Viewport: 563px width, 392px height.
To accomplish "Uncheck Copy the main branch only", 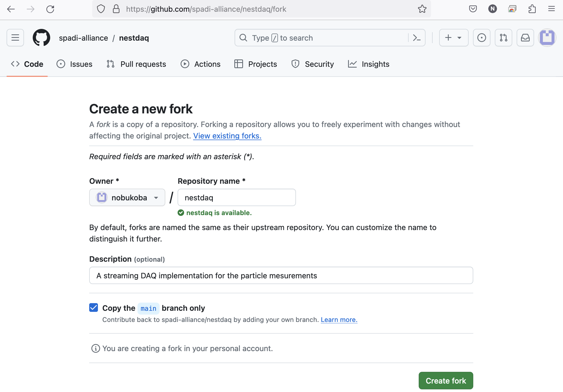I will (94, 307).
